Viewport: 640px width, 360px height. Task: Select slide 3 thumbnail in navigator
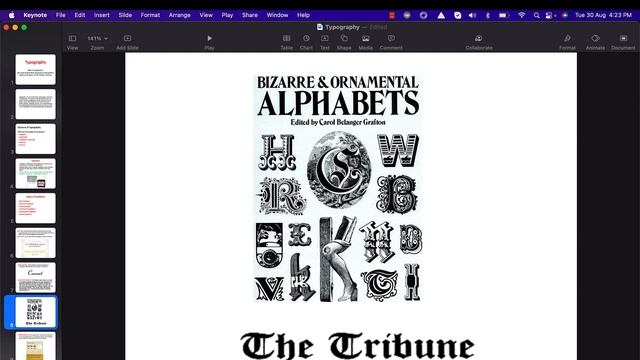click(36, 139)
